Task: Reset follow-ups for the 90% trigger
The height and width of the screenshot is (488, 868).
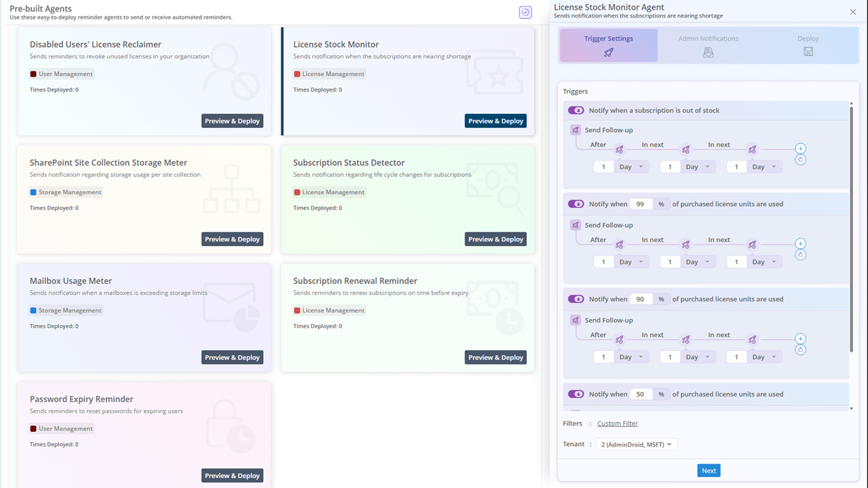Action: (x=800, y=350)
